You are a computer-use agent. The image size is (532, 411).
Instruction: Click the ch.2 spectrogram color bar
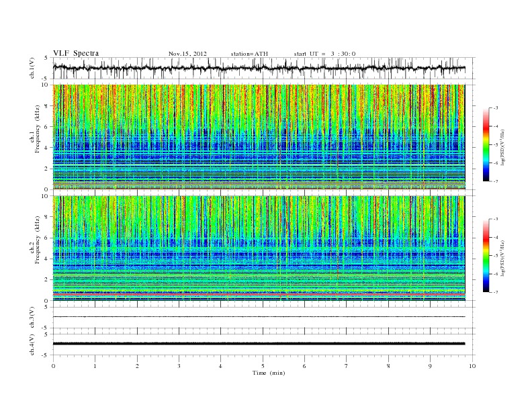[486, 256]
